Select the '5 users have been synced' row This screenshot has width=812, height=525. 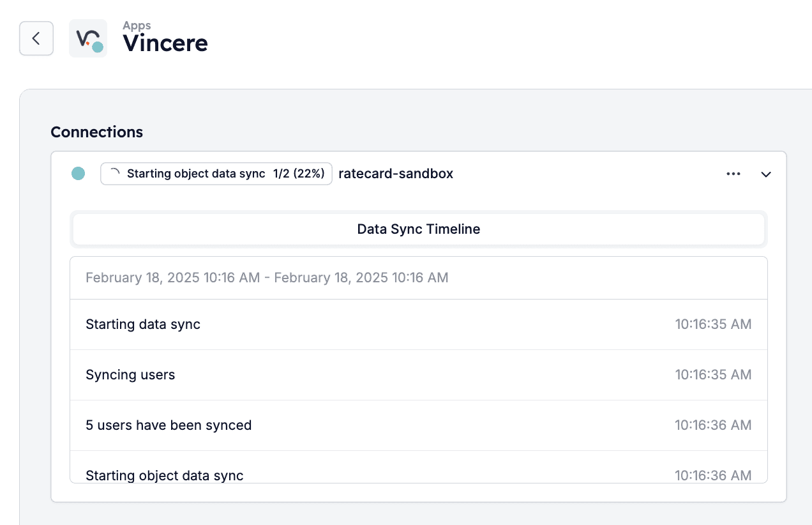pos(419,425)
